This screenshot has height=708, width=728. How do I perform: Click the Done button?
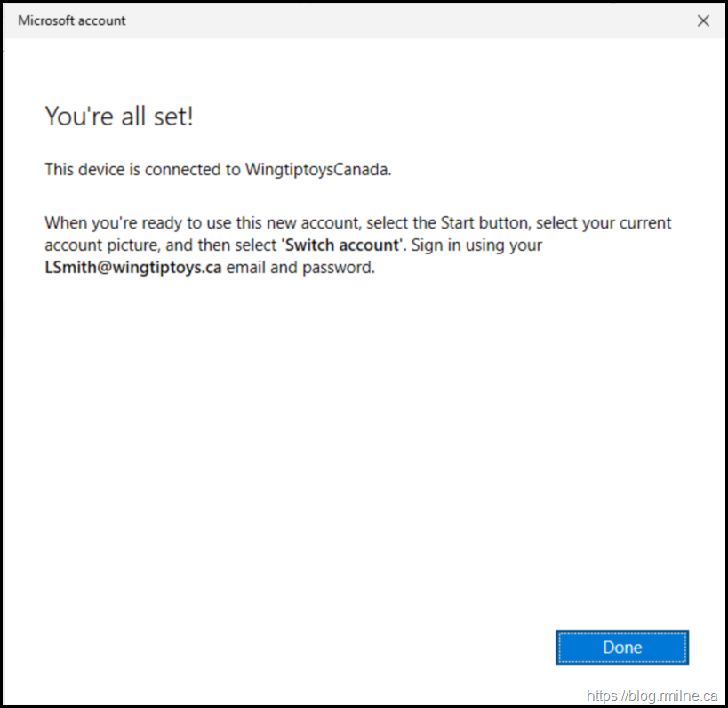click(x=622, y=648)
